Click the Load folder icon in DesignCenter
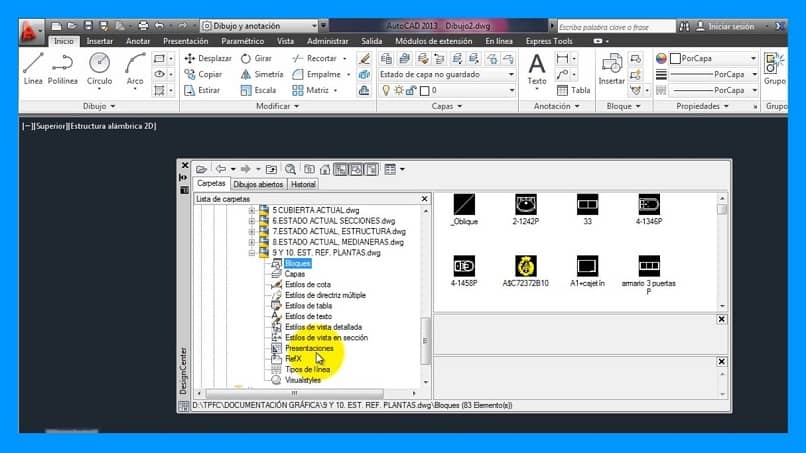This screenshot has width=806, height=453. [201, 169]
